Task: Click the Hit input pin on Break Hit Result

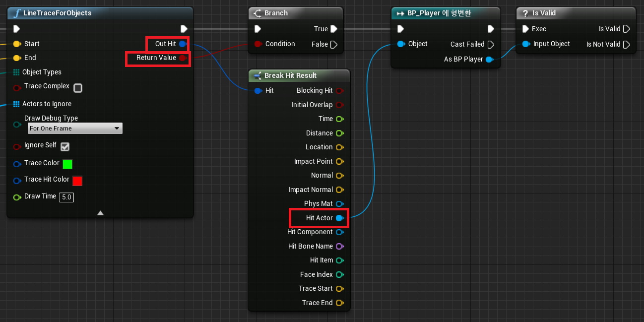Action: pyautogui.click(x=258, y=91)
